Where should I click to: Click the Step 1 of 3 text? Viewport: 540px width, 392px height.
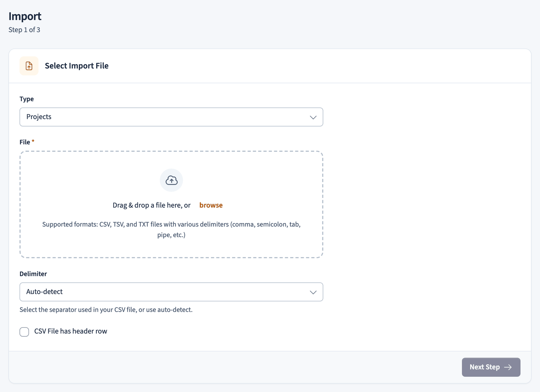coord(24,30)
